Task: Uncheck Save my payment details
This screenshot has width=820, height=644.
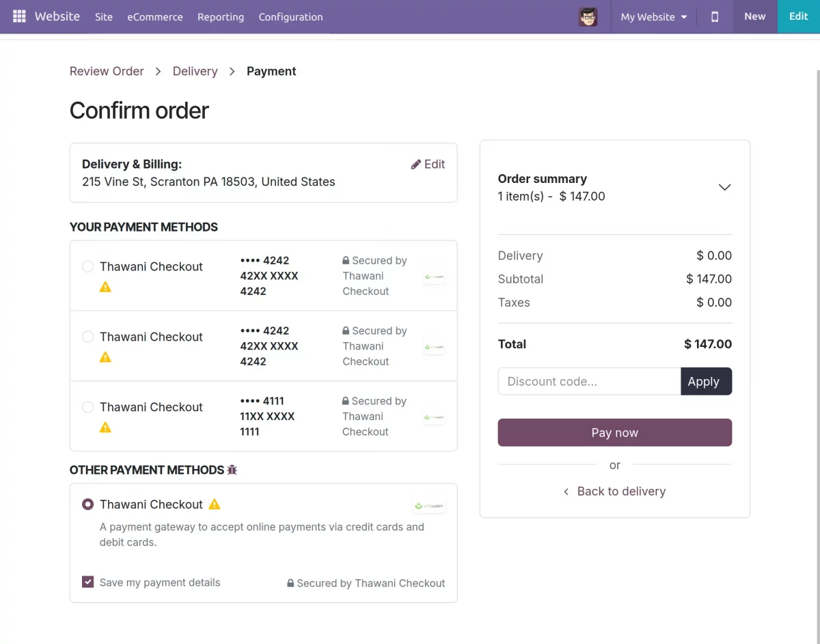Action: pyautogui.click(x=87, y=581)
